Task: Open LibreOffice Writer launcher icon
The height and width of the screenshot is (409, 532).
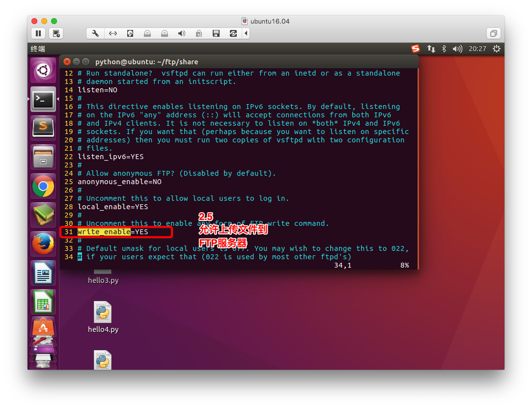Action: (43, 273)
